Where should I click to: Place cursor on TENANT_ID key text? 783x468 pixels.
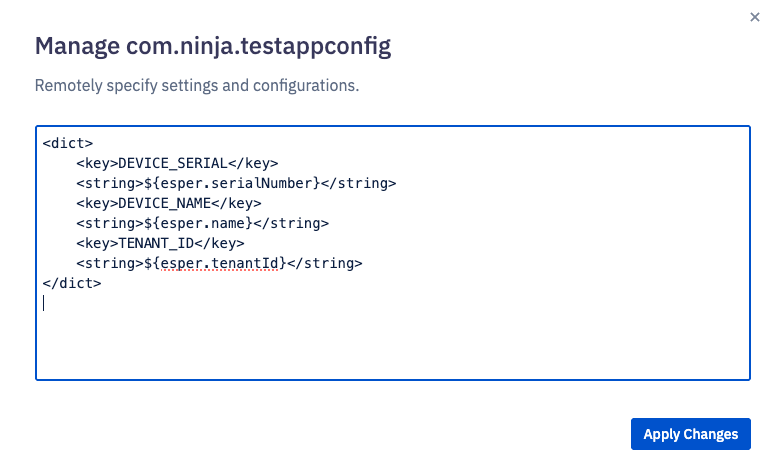pyautogui.click(x=156, y=243)
